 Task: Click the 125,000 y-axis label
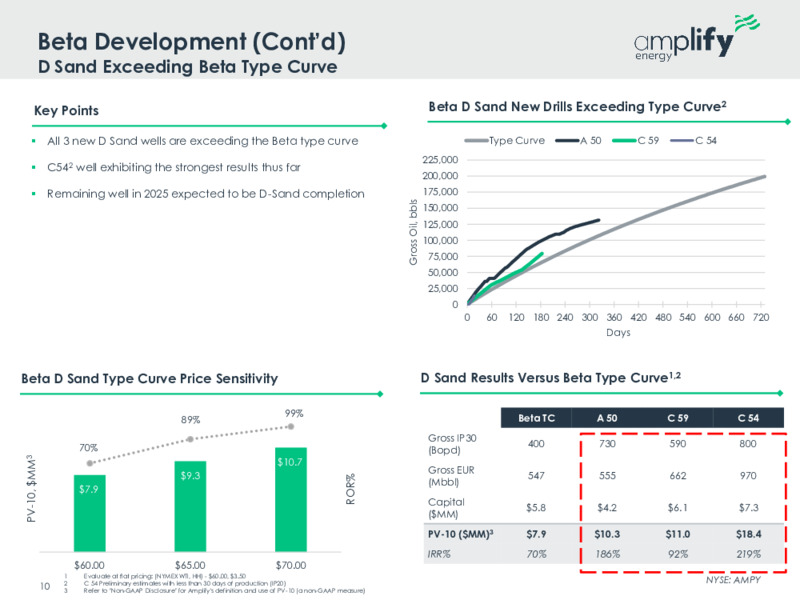(440, 224)
